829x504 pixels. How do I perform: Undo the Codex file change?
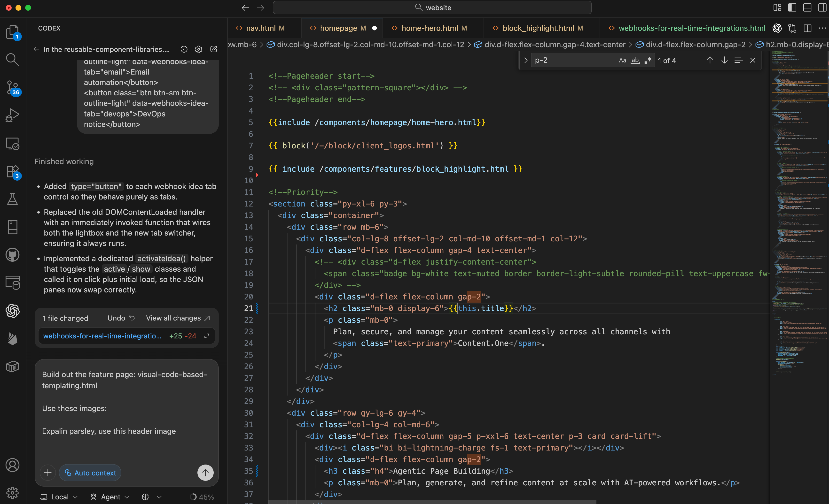pos(121,318)
